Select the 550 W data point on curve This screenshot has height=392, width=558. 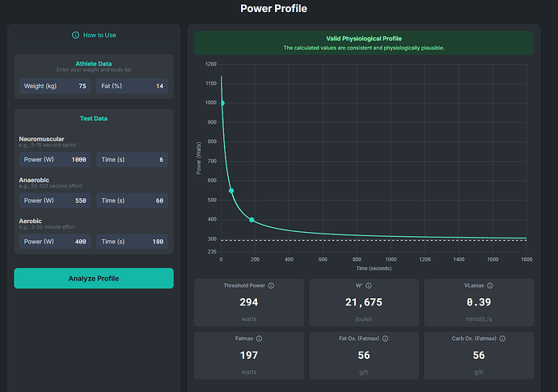click(x=231, y=191)
